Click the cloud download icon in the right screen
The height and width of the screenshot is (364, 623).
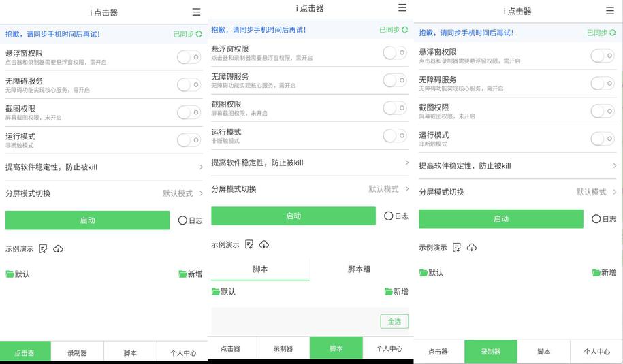[x=472, y=248]
